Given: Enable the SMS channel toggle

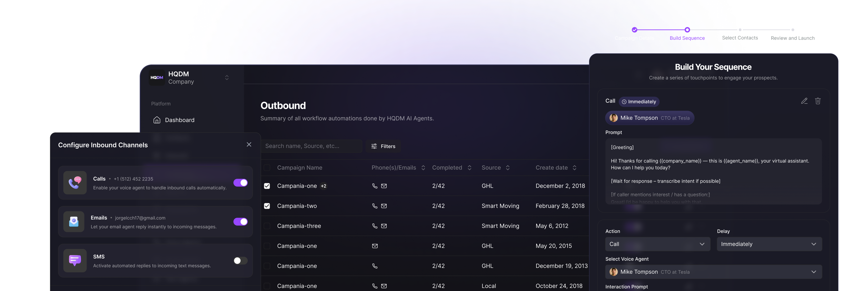Looking at the screenshot, I should [x=240, y=261].
